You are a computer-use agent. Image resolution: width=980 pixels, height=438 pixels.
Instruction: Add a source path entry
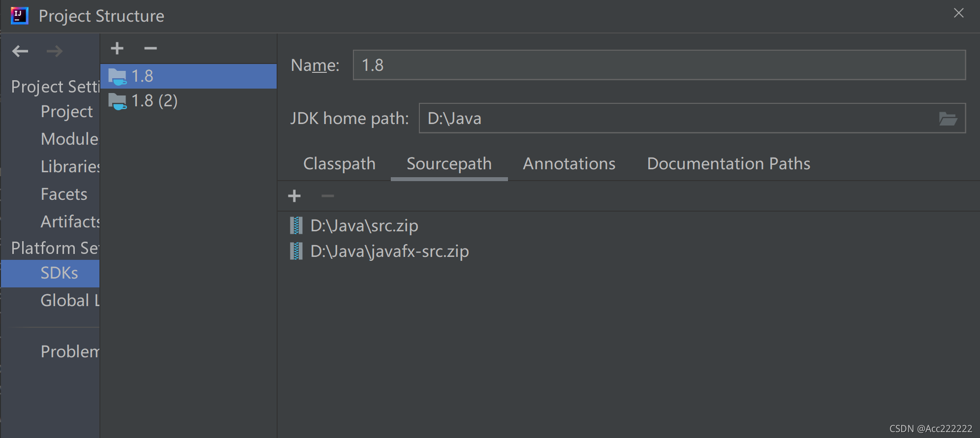[294, 196]
